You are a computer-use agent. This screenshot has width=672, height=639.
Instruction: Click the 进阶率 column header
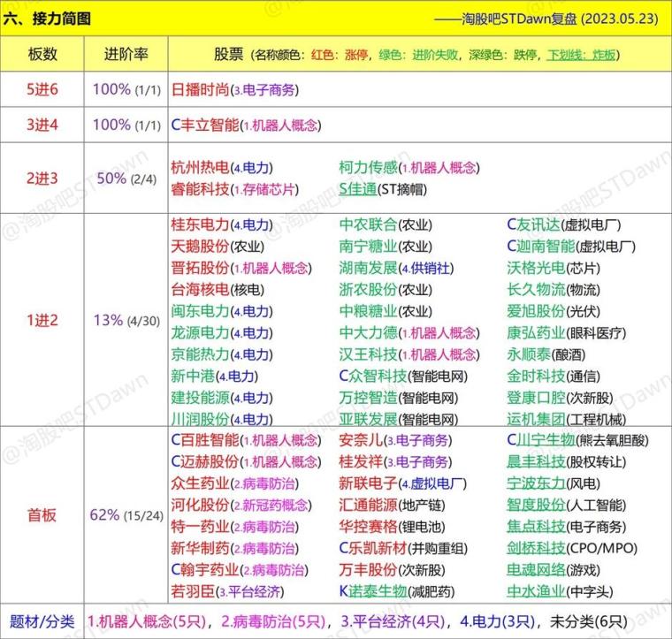(x=126, y=53)
